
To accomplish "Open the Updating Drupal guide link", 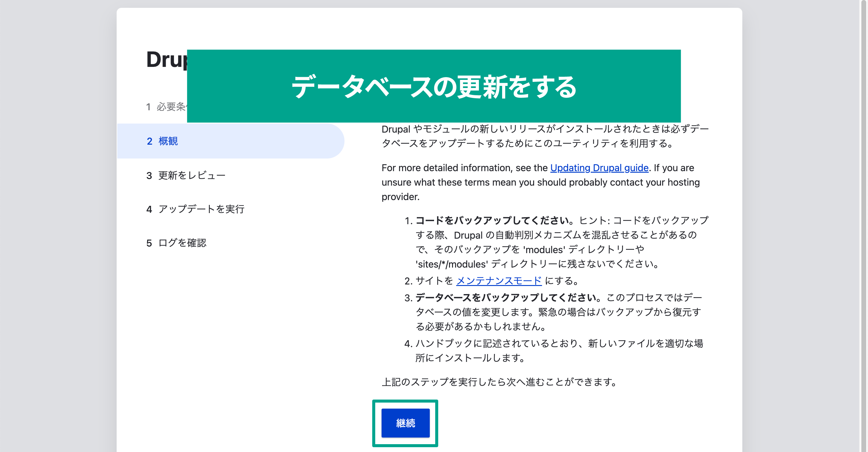I will [599, 168].
